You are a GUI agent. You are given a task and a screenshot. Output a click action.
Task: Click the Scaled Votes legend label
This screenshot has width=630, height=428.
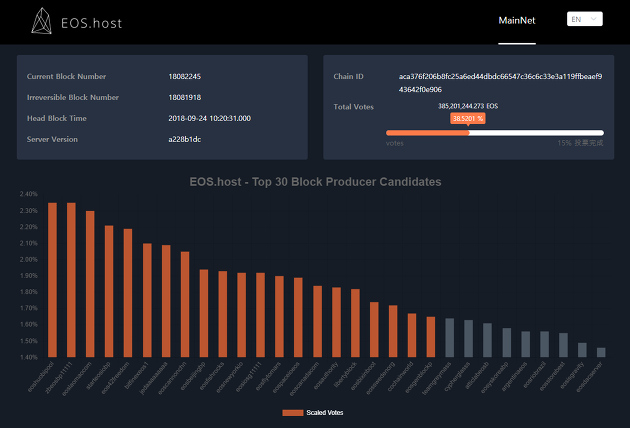pos(325,413)
